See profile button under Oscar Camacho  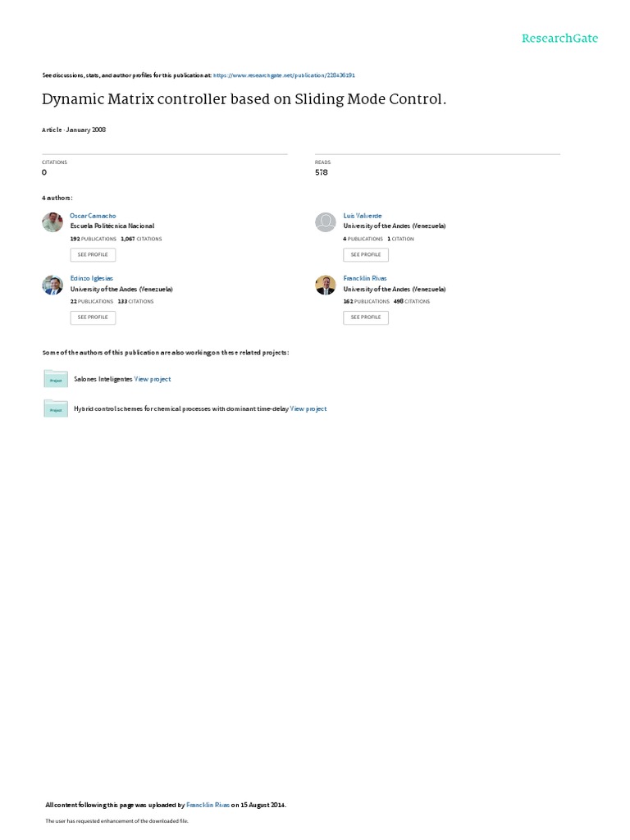point(93,254)
